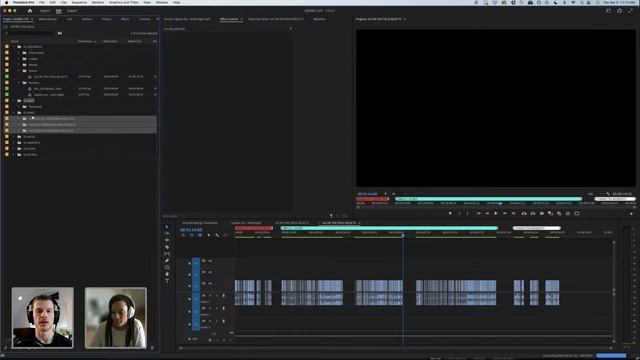
Task: Enable voice-over record on A2 track
Action: tap(224, 309)
